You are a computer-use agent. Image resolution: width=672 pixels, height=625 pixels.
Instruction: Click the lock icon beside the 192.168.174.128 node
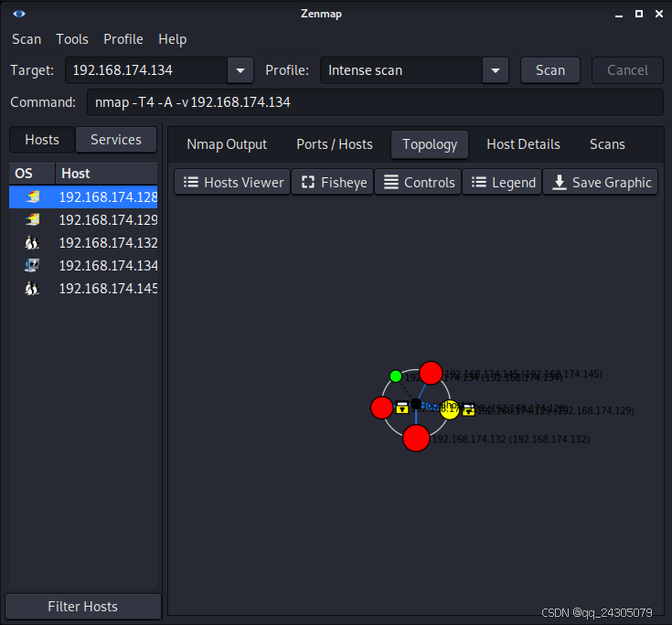[402, 408]
